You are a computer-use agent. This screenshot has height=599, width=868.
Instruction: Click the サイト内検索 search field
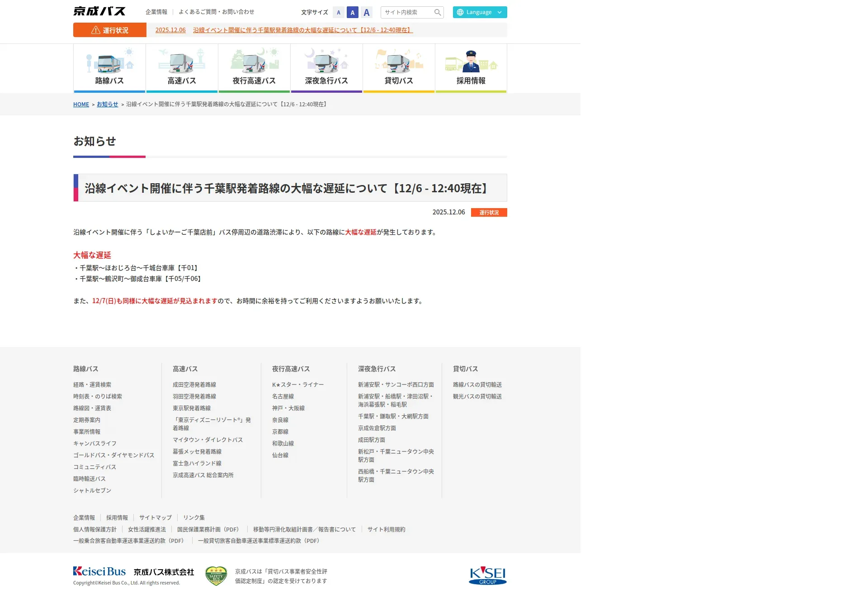[407, 12]
